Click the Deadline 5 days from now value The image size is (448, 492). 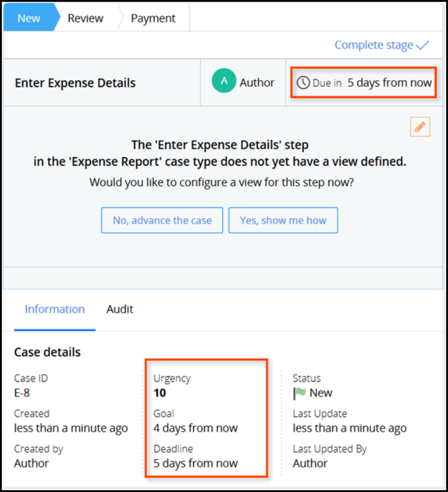195,463
